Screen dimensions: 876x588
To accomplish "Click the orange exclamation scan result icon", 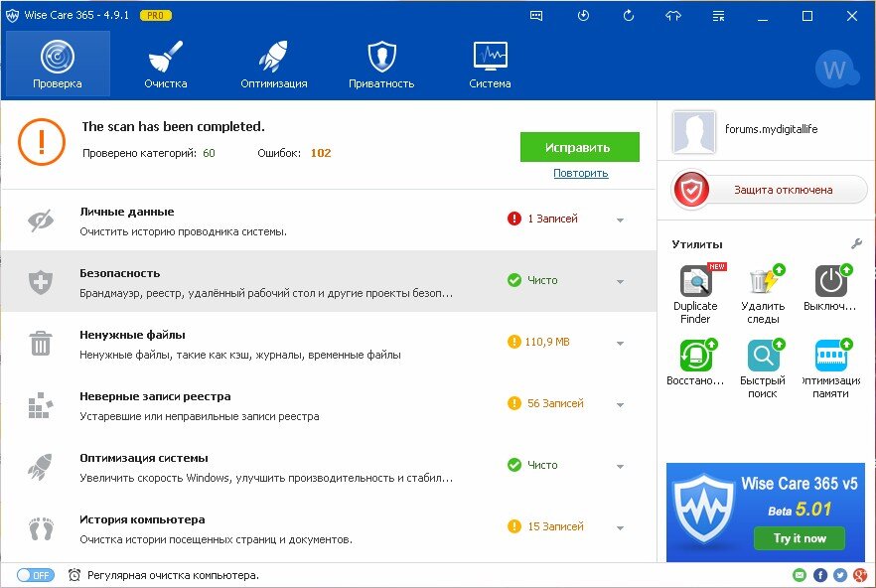I will tap(42, 142).
